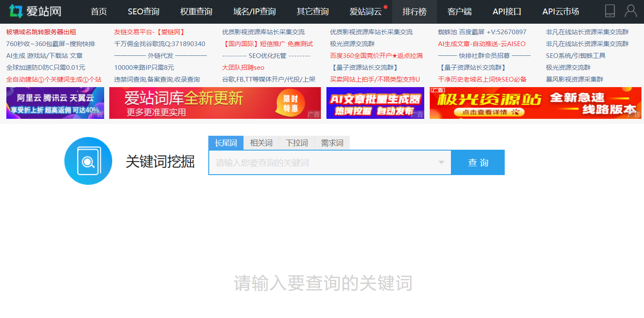Open link 百度360全国竞价开户★返点拉满
This screenshot has width=644, height=318.
coord(376,56)
